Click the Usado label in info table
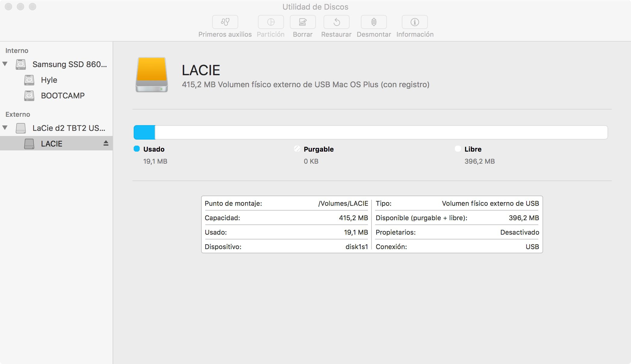This screenshot has height=364, width=631. click(x=216, y=232)
